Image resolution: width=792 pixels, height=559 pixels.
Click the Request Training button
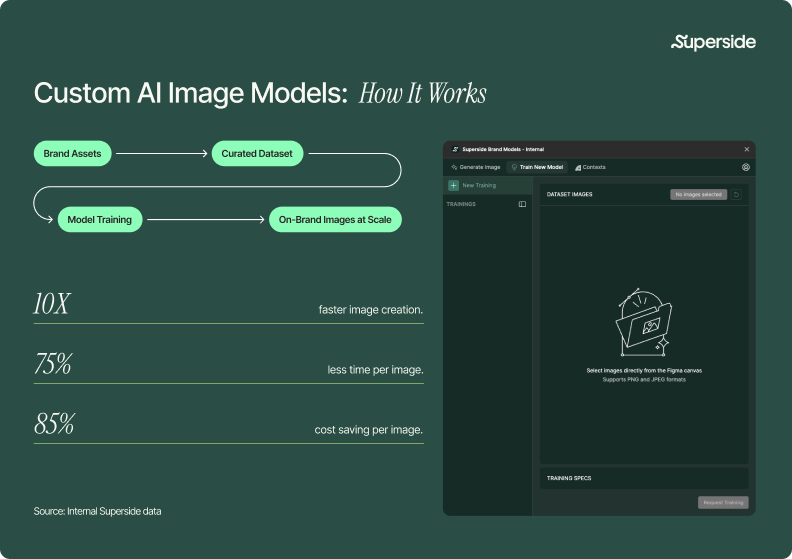(723, 502)
